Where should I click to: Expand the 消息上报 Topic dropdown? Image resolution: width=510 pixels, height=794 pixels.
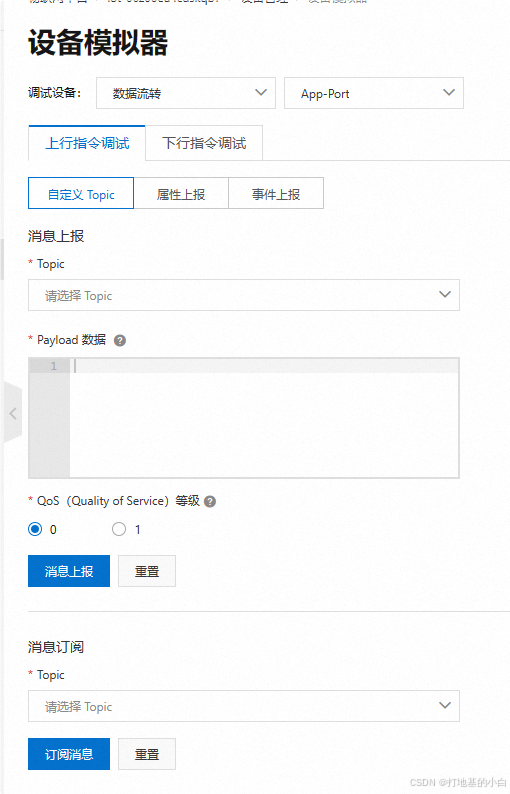(244, 295)
